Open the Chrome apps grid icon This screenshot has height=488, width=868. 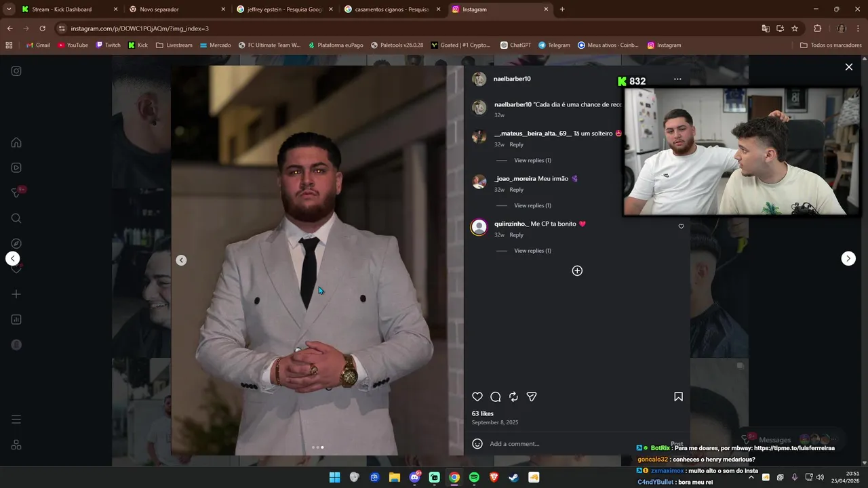click(9, 45)
